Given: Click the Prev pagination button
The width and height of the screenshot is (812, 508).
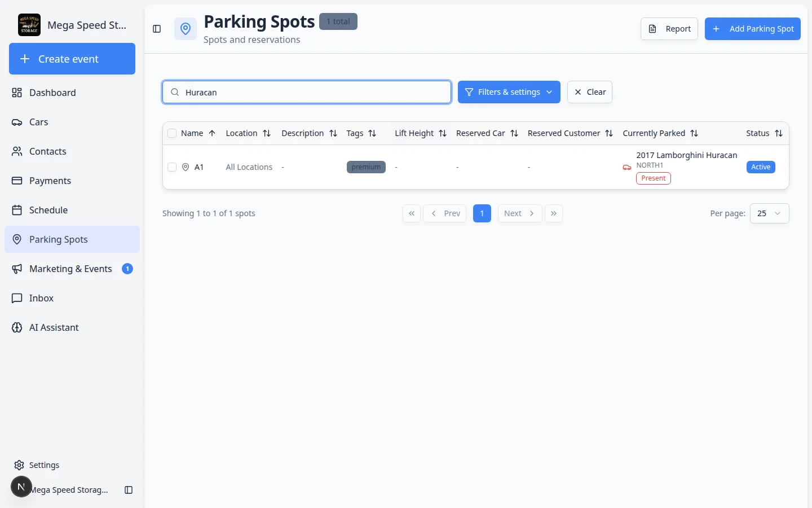Looking at the screenshot, I should click(x=445, y=213).
